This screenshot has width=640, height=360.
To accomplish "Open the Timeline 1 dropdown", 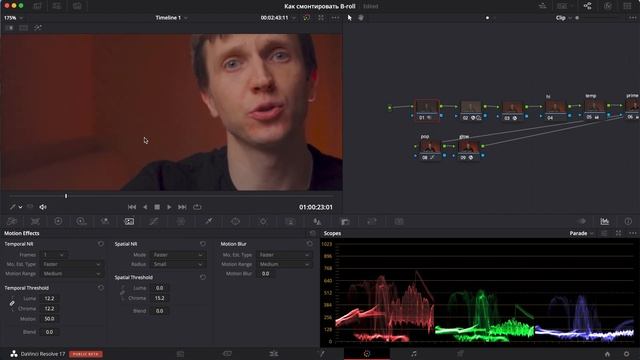I will point(171,18).
